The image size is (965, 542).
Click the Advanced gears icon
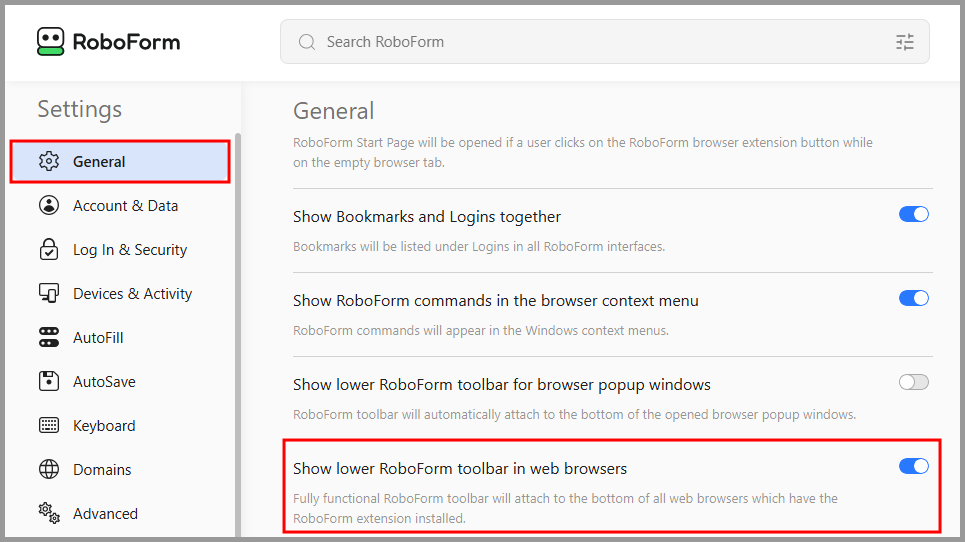tap(49, 513)
